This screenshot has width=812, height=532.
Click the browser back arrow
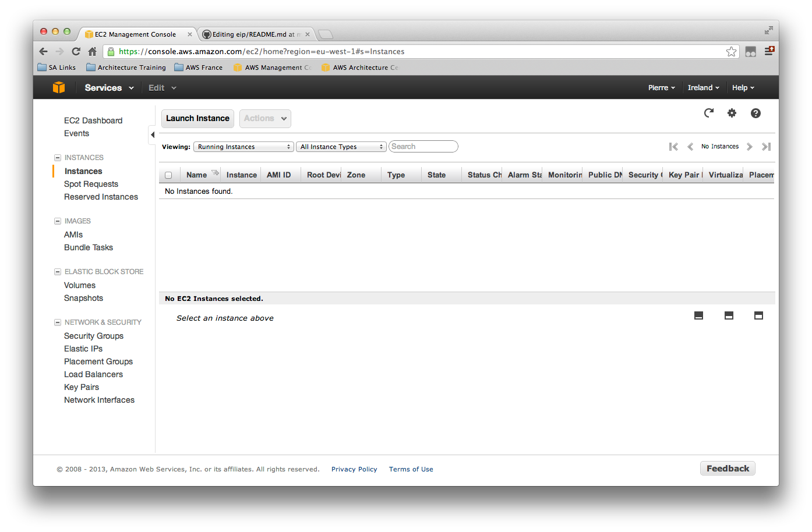[44, 51]
